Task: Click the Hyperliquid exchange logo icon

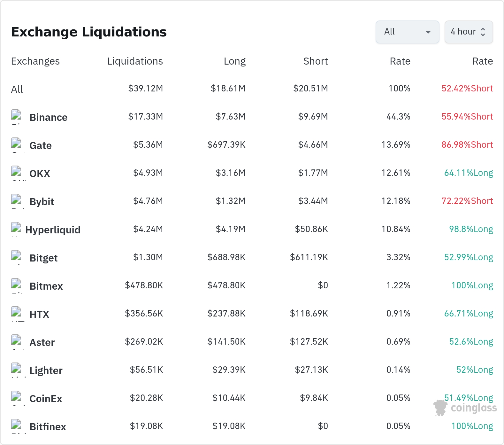Action: click(x=16, y=230)
